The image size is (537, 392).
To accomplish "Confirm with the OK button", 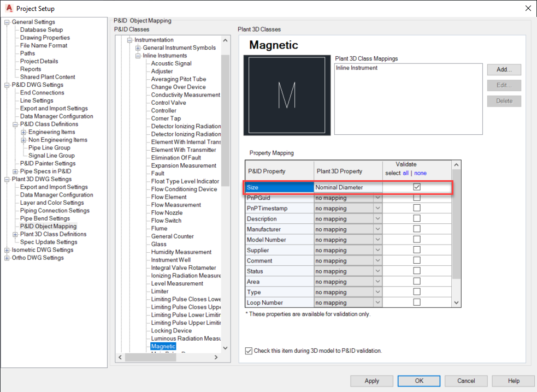I will tap(419, 381).
